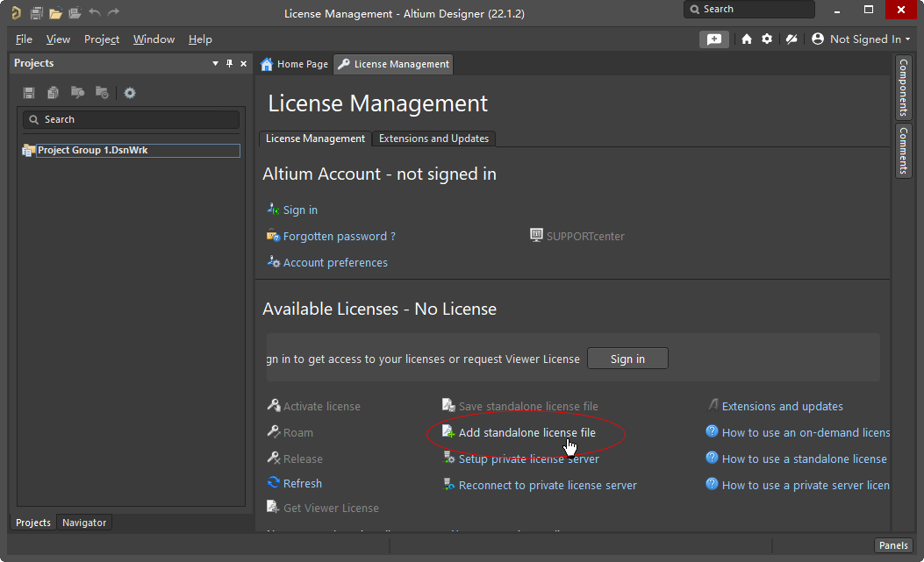This screenshot has height=562, width=924.
Task: Click the disconnected cloud icon
Action: click(x=791, y=39)
